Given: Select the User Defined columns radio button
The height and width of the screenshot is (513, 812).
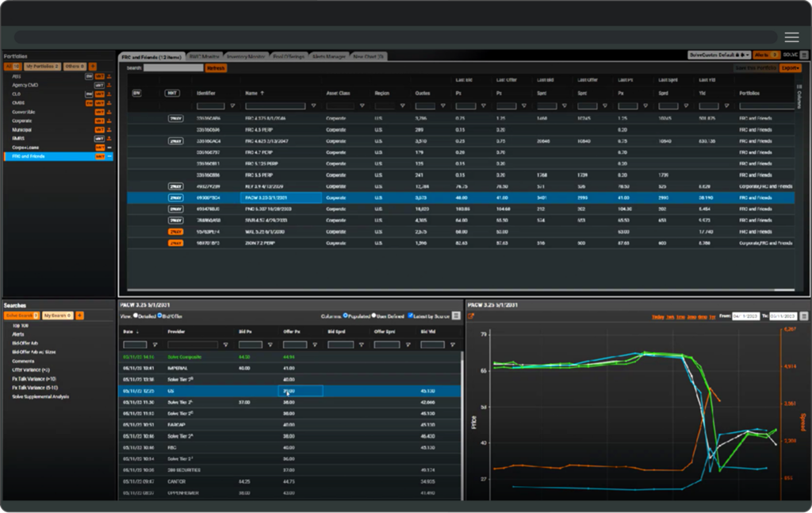Looking at the screenshot, I should pyautogui.click(x=374, y=316).
